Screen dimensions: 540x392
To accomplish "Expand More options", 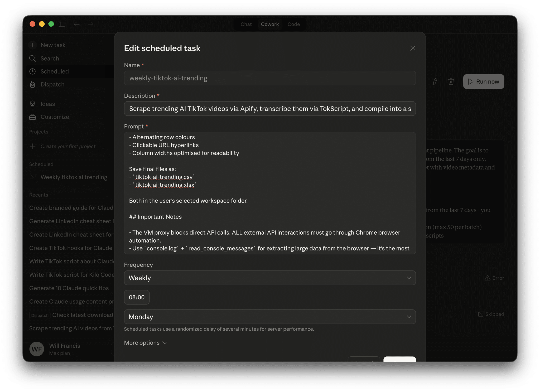I will pos(146,343).
